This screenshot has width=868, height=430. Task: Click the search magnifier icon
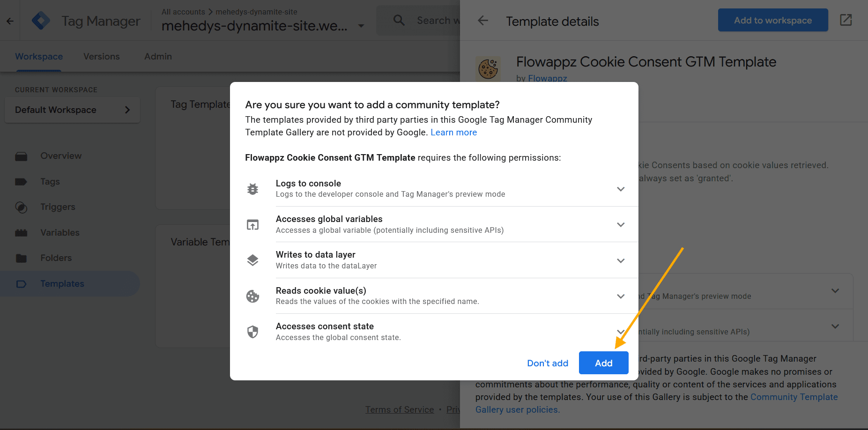pos(399,20)
